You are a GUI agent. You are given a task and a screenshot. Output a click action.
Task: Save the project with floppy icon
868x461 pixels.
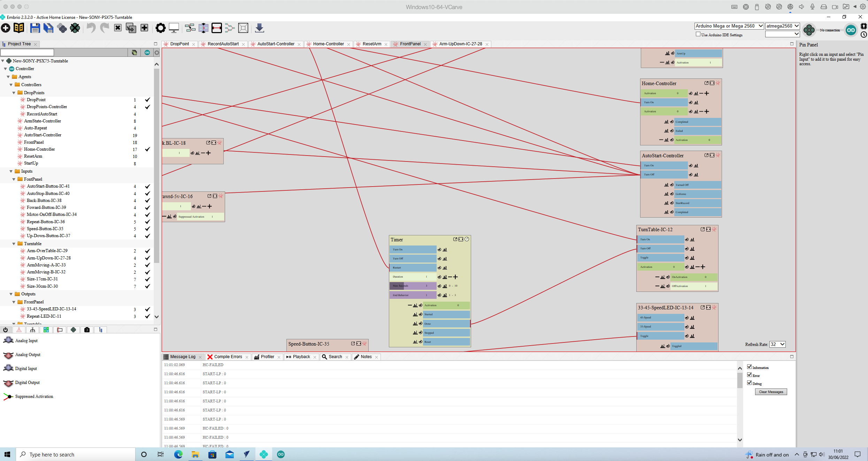coord(35,28)
